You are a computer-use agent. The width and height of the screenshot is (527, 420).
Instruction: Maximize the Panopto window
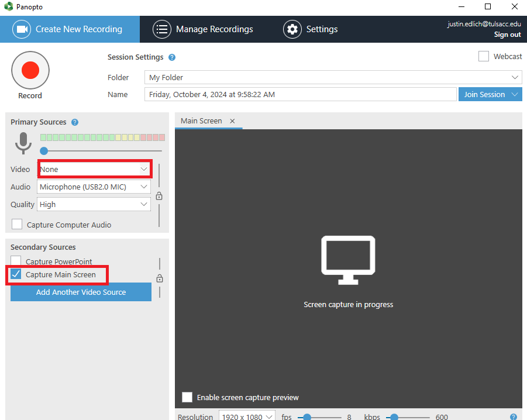click(x=488, y=6)
